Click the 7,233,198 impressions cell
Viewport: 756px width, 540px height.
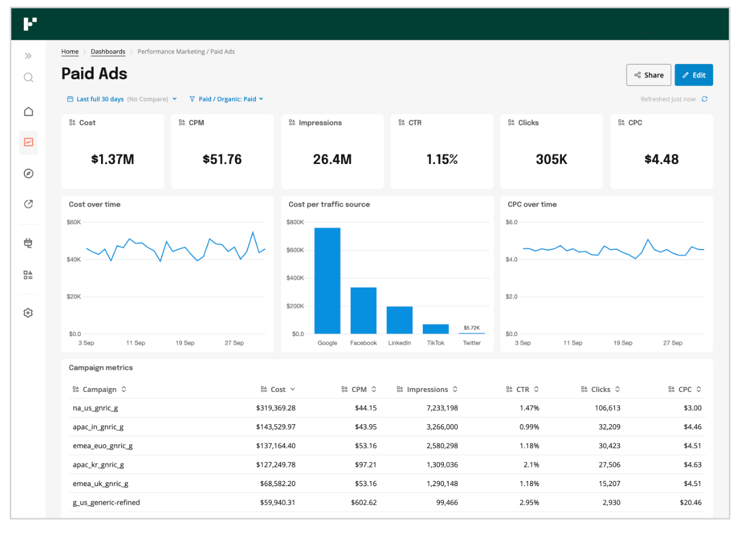click(442, 408)
